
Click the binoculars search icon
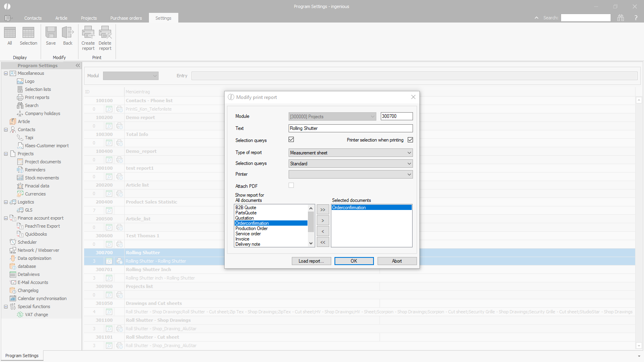pos(621,18)
